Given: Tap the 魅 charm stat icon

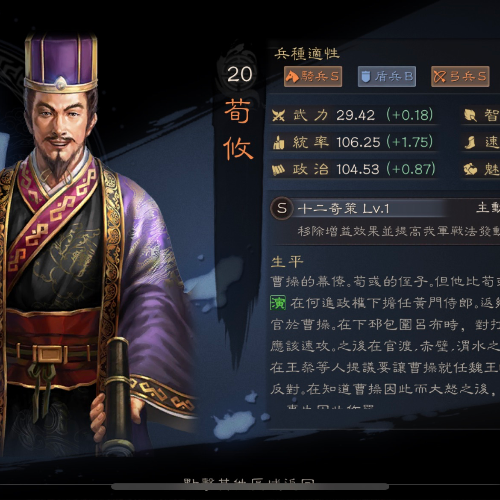Looking at the screenshot, I should (x=470, y=169).
